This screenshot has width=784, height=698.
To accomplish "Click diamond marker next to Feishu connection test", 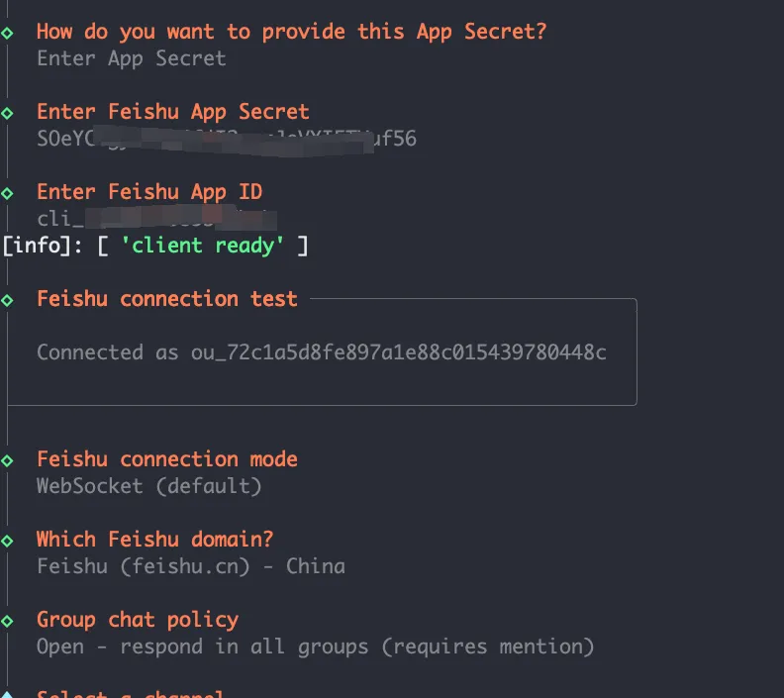I will 8,299.
